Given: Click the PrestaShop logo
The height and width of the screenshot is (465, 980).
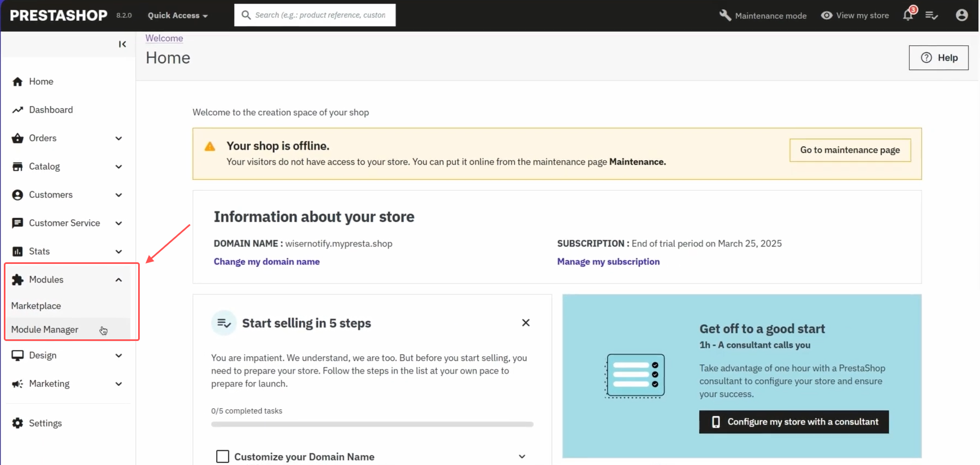Looking at the screenshot, I should [x=58, y=15].
